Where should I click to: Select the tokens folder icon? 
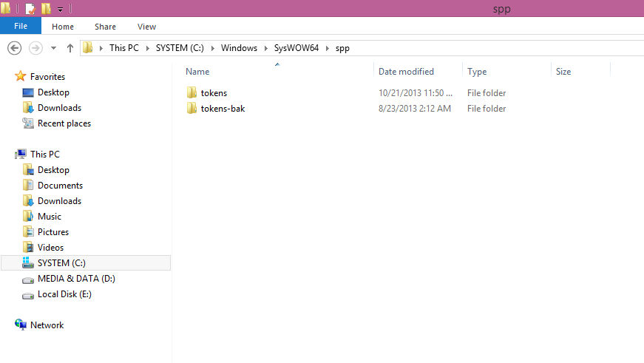[191, 92]
